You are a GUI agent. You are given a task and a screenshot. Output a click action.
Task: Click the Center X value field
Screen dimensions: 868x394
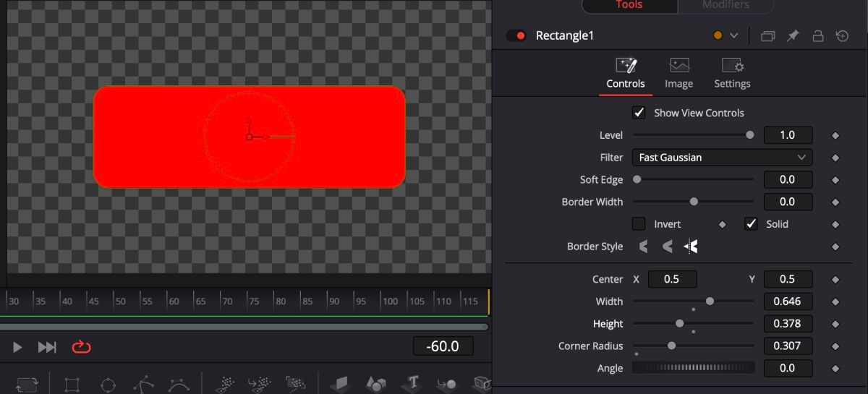[672, 279]
